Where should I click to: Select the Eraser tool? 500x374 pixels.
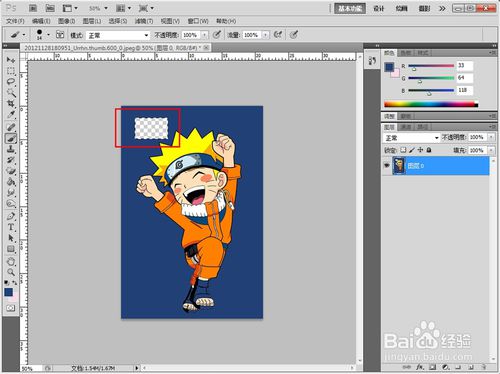tap(11, 171)
